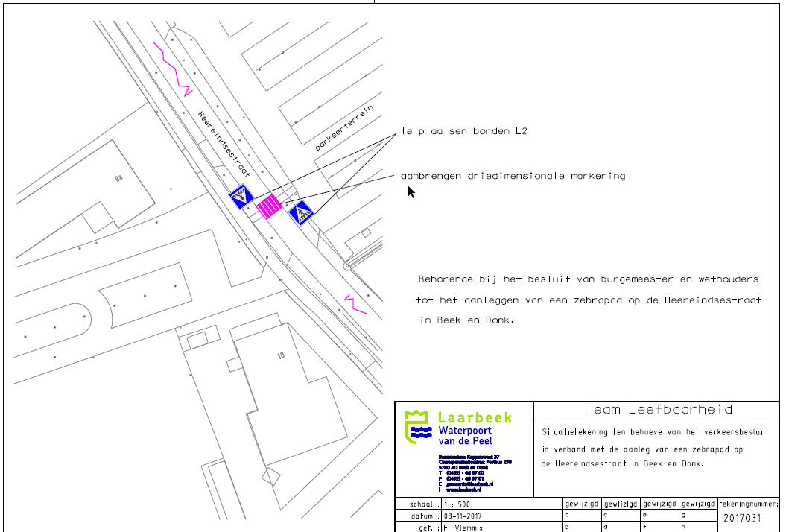Click the left blue pedestrian crossing sign
Image resolution: width=792 pixels, height=532 pixels.
(241, 197)
